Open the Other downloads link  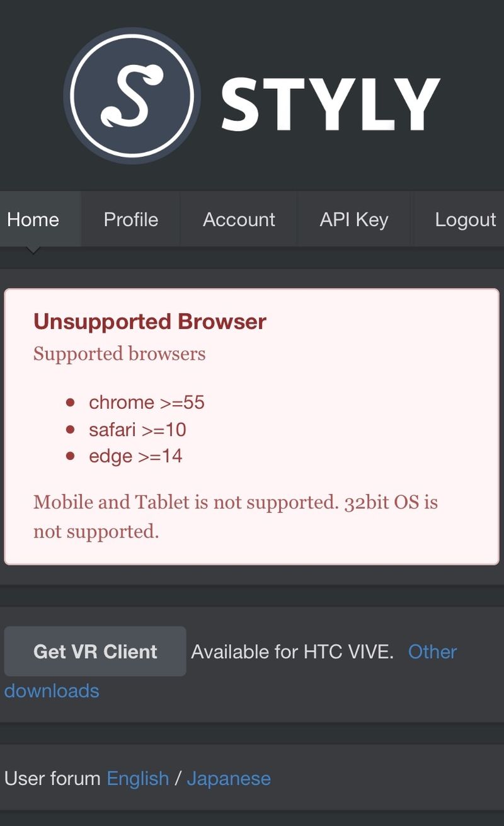click(x=432, y=651)
